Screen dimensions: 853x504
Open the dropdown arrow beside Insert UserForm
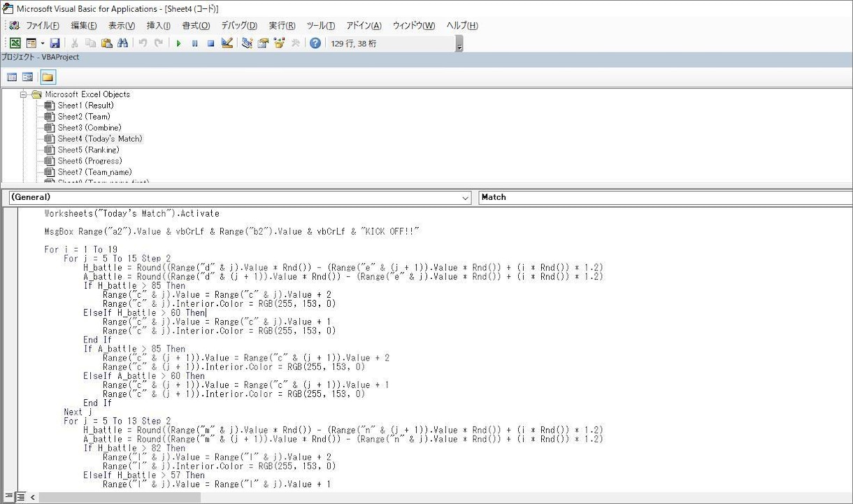point(42,43)
